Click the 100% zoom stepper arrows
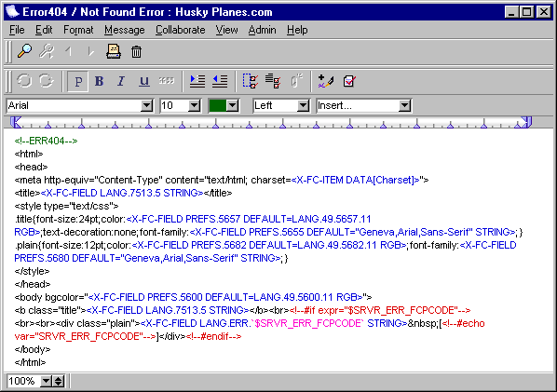This screenshot has height=392, width=557. tap(59, 382)
